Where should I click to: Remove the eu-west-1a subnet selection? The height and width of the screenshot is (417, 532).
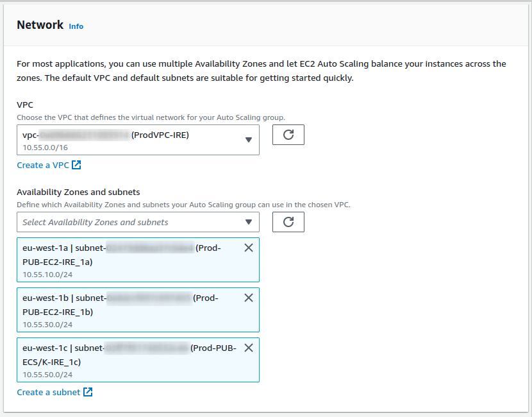249,248
